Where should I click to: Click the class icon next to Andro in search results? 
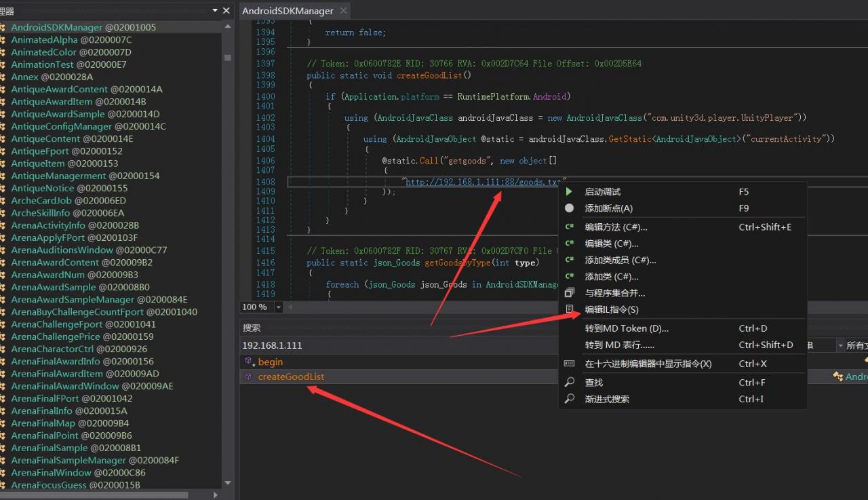(x=839, y=377)
